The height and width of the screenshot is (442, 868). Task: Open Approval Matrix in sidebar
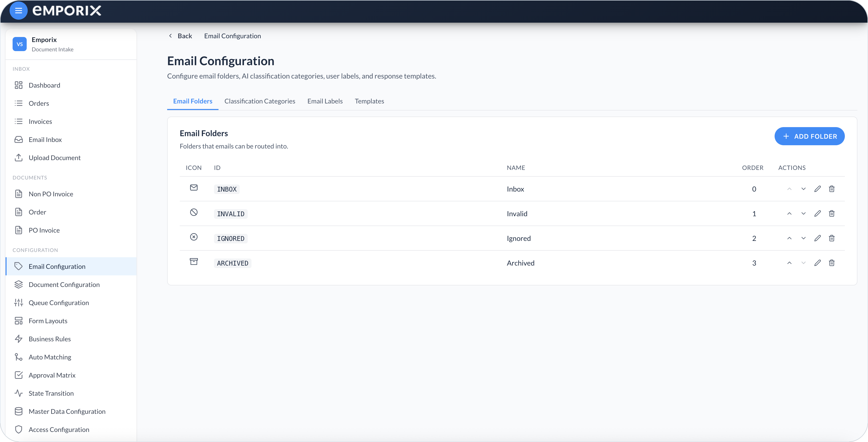click(71, 375)
